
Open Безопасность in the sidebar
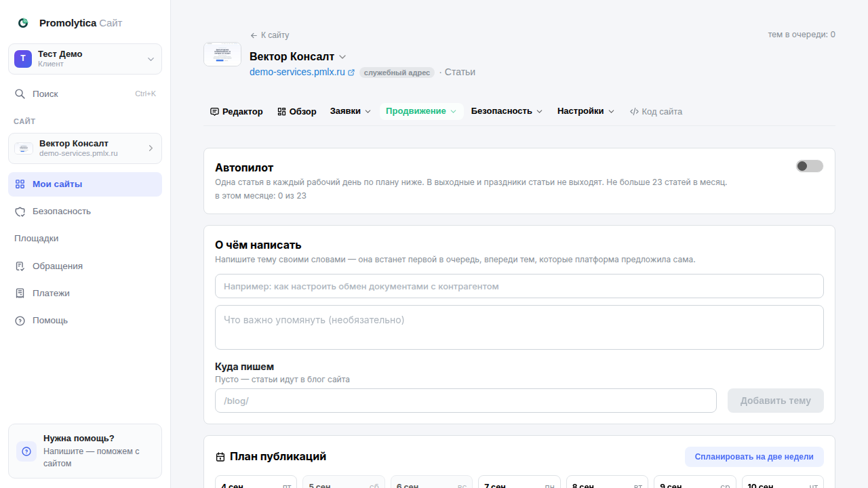(x=85, y=211)
